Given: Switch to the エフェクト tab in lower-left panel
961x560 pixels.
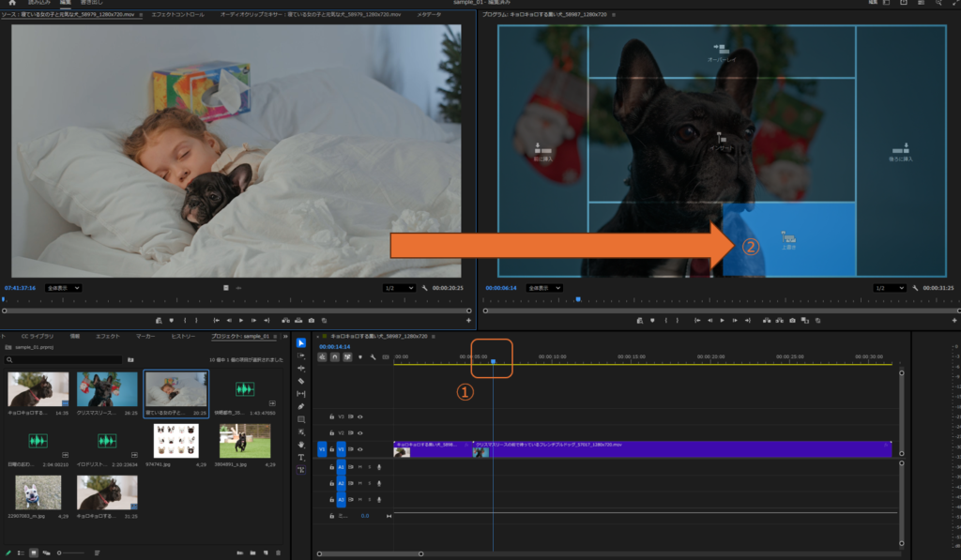Looking at the screenshot, I should tap(108, 335).
